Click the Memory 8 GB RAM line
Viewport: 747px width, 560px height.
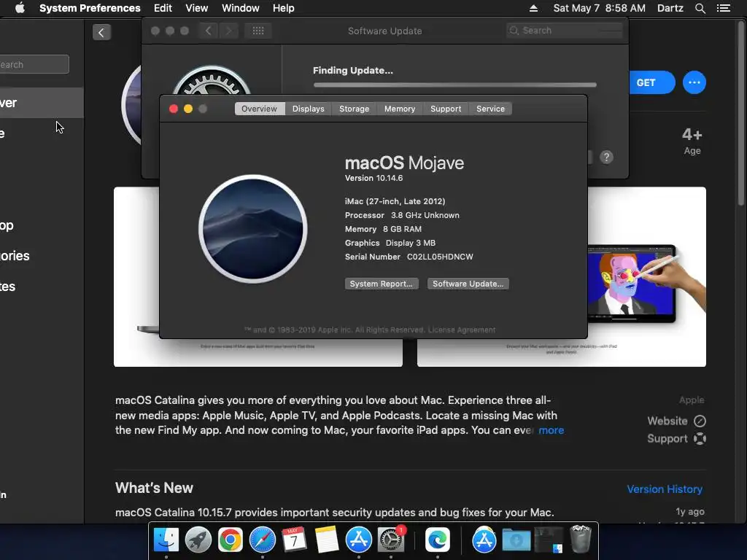(x=383, y=229)
